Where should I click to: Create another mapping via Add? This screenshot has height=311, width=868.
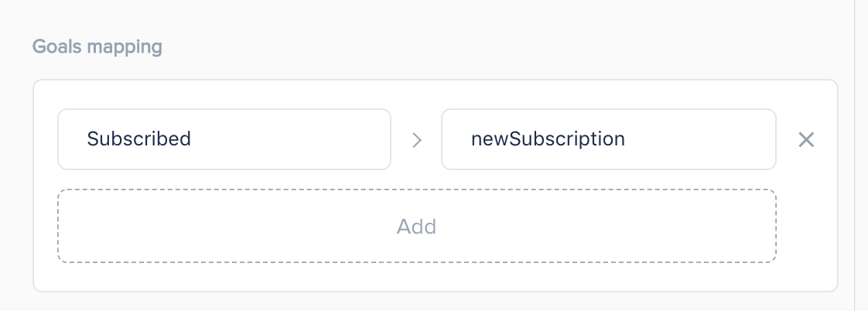coord(416,226)
